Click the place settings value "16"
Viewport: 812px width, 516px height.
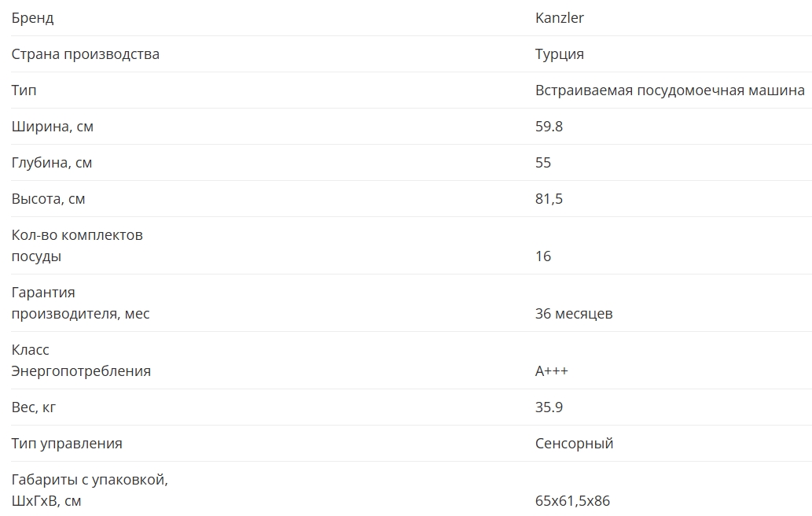(x=543, y=256)
